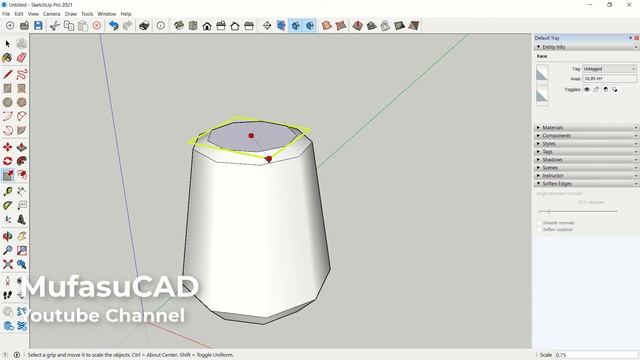Open the Window menu
Viewport: 640px width, 360px height.
(107, 14)
